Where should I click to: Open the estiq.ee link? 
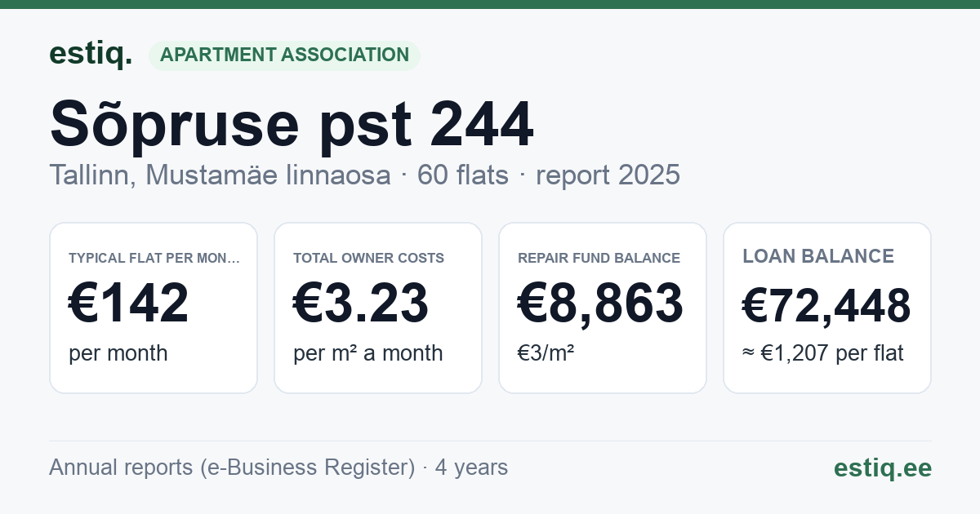click(883, 467)
